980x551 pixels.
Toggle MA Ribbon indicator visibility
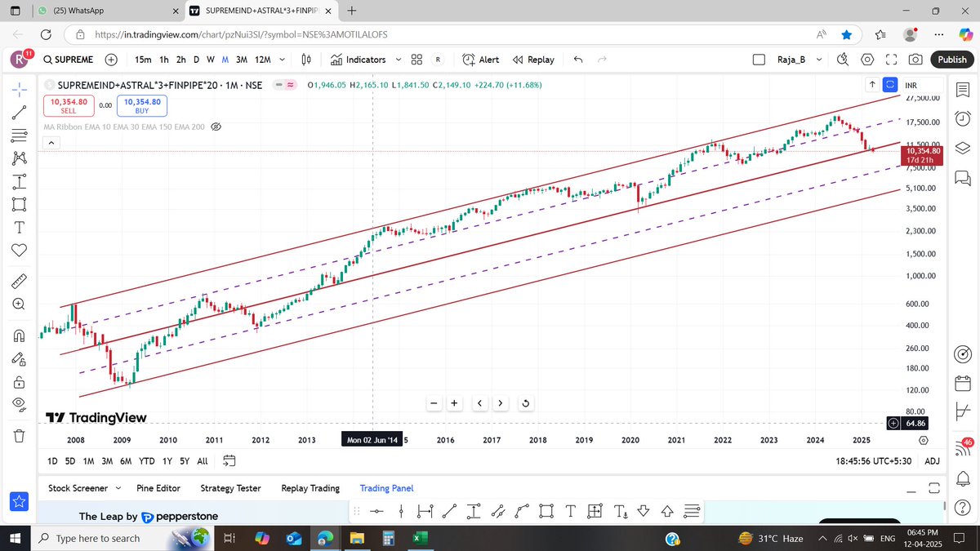[x=216, y=127]
